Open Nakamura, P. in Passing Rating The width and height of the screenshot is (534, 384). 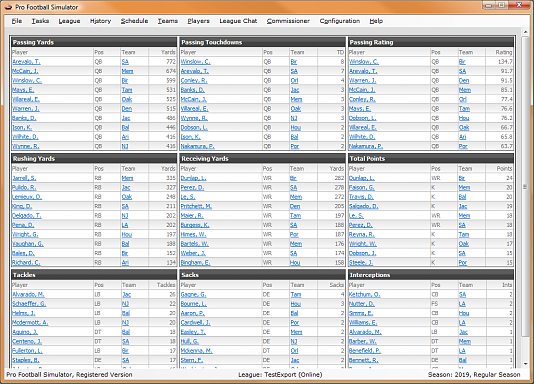click(366, 146)
